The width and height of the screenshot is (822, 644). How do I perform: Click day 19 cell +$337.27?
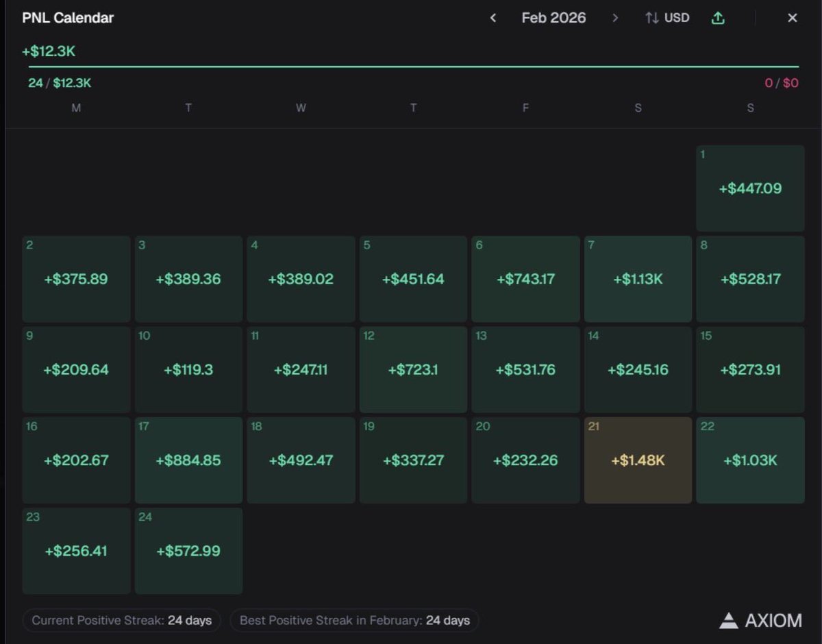tap(413, 460)
